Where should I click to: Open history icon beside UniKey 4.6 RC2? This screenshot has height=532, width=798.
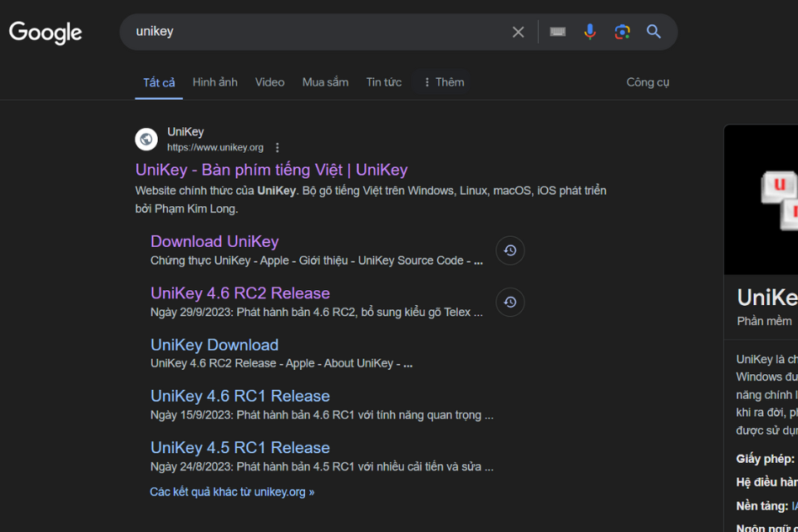(510, 302)
